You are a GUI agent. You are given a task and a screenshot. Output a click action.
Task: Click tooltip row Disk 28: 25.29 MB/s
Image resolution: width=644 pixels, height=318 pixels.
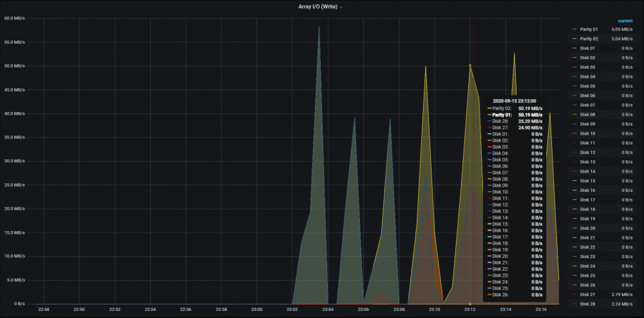(x=515, y=121)
